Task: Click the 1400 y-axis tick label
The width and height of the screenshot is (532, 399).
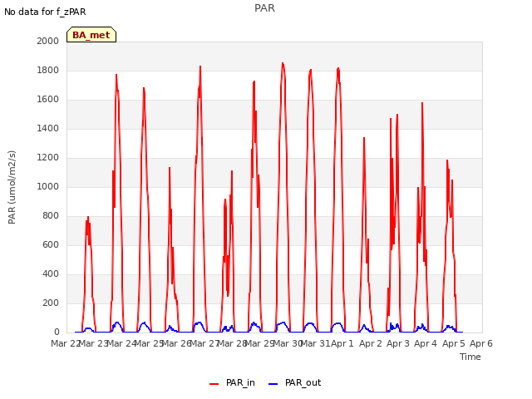Action: (48, 128)
